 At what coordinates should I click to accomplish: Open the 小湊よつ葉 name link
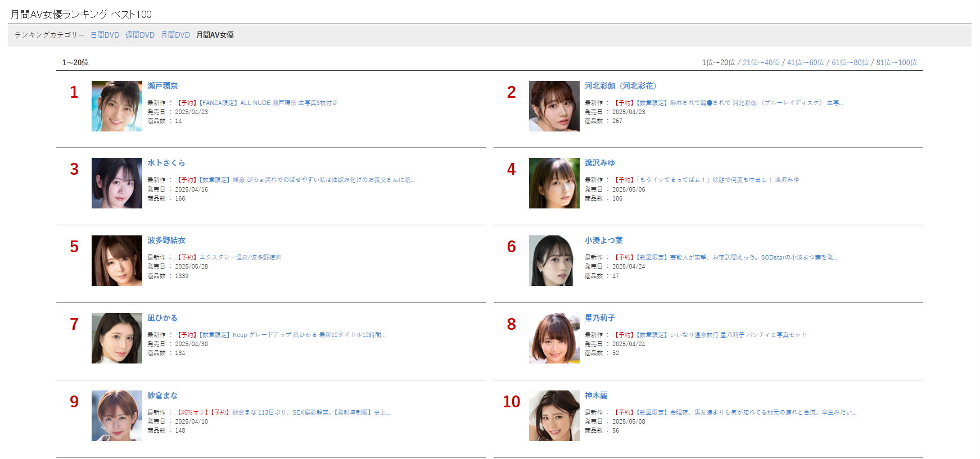(x=604, y=240)
